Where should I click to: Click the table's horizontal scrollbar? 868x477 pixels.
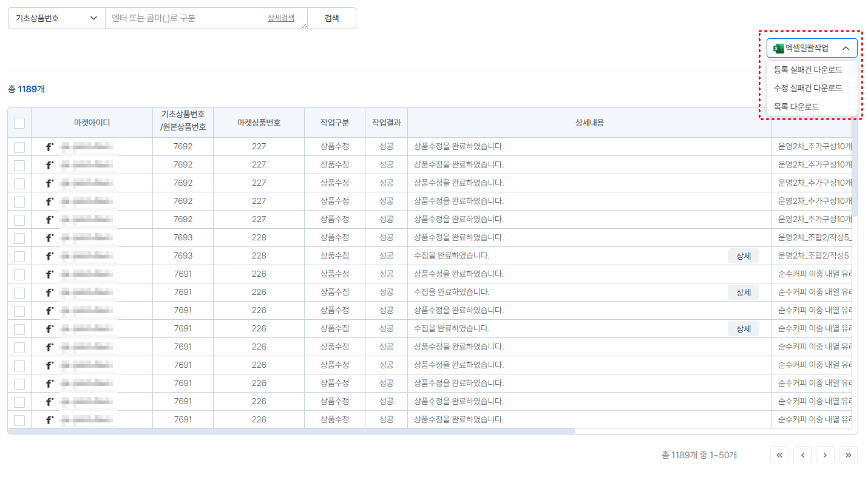click(291, 431)
